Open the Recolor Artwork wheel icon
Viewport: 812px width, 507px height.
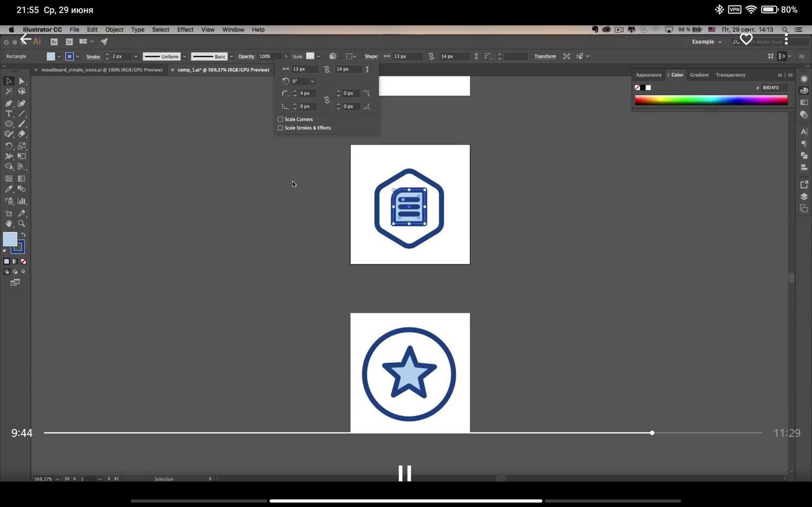tap(333, 56)
